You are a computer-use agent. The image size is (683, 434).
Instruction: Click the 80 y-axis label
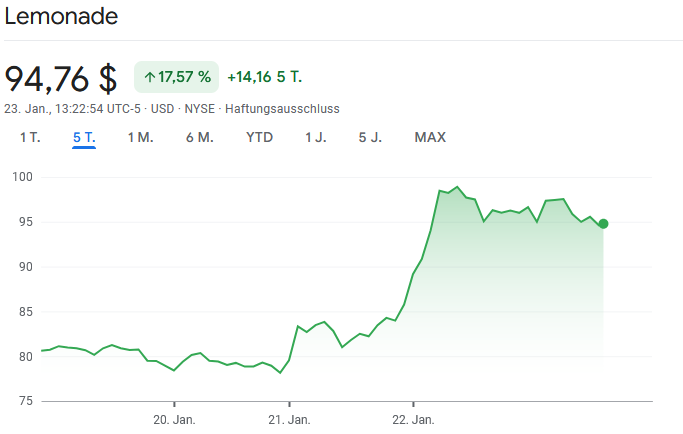click(26, 356)
